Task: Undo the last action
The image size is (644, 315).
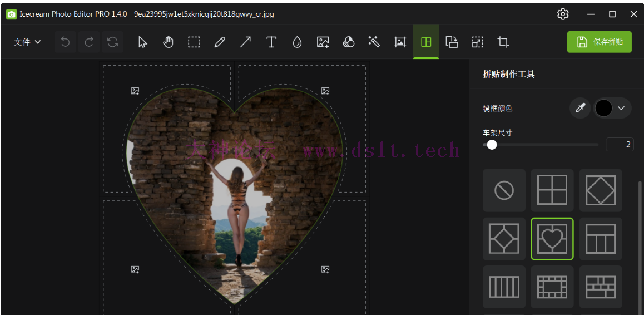Action: point(65,42)
